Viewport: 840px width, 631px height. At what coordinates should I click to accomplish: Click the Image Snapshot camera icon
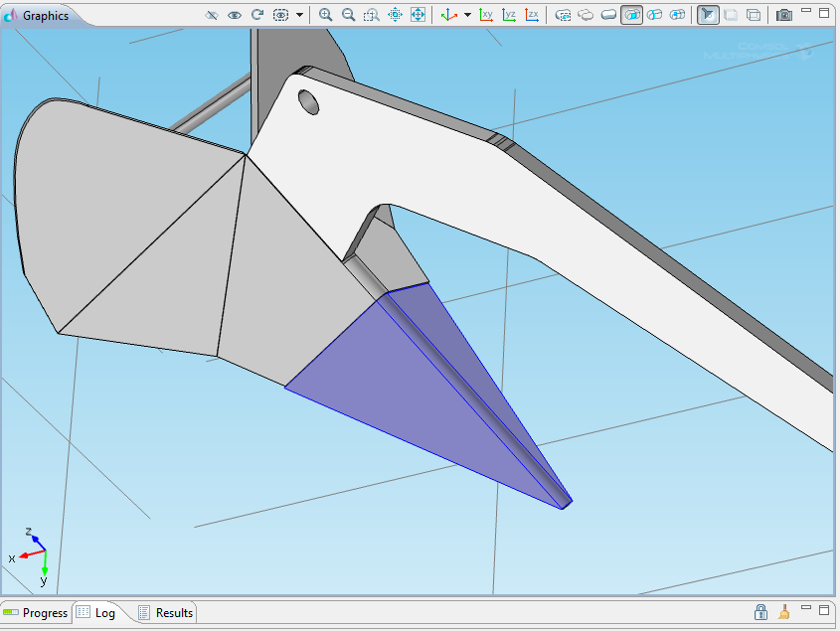coord(784,15)
